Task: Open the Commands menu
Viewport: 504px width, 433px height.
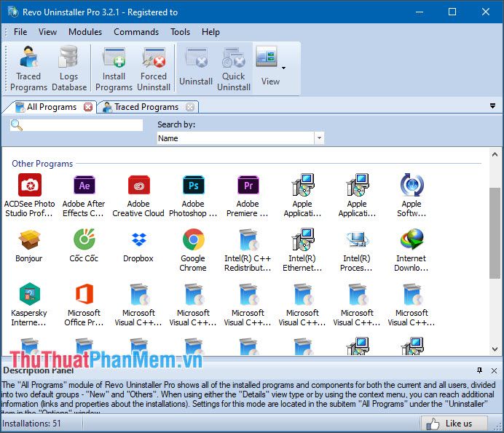Action: (x=136, y=32)
